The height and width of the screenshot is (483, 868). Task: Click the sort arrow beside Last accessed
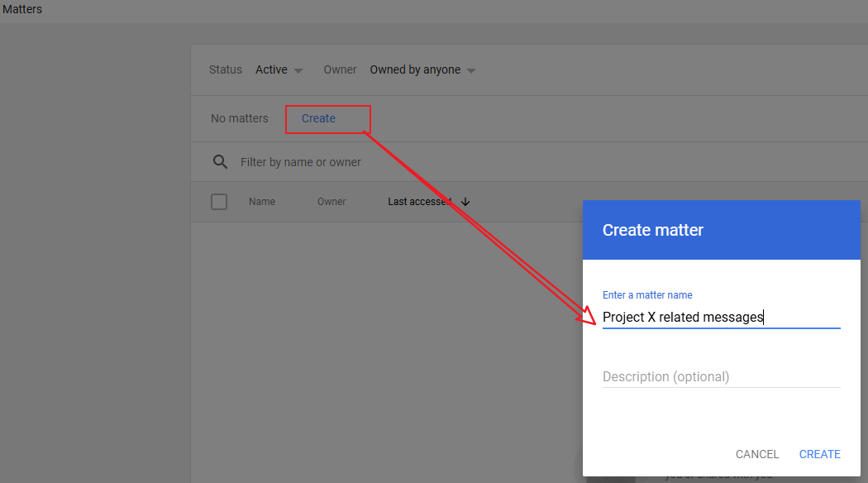point(465,202)
